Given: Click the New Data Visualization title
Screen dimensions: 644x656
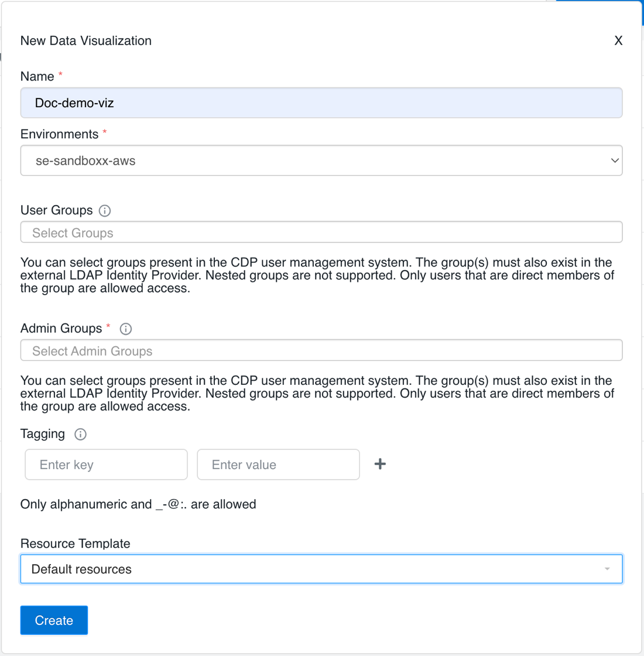Looking at the screenshot, I should tap(86, 41).
